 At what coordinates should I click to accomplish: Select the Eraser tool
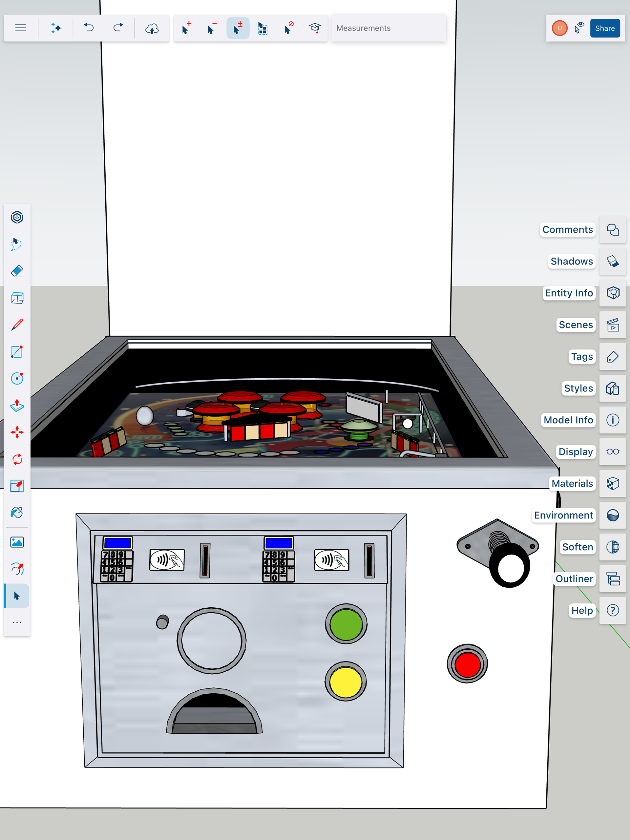[x=17, y=271]
